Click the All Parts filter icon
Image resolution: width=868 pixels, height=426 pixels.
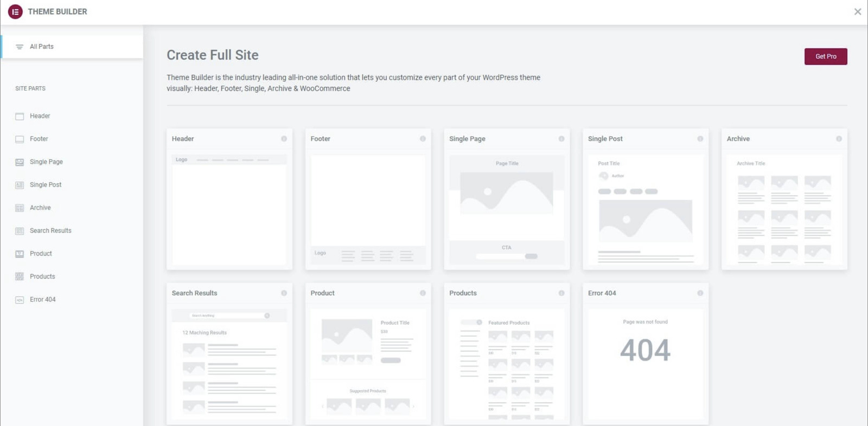20,47
